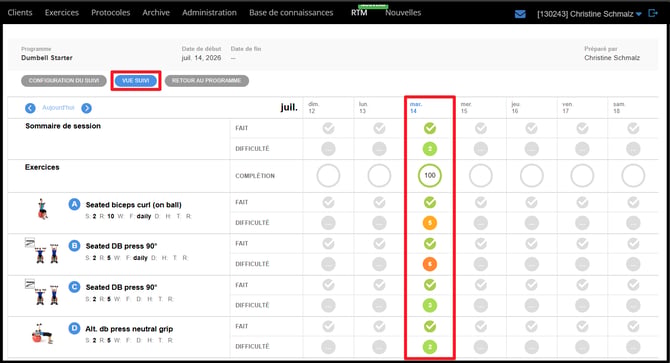670x363 pixels.
Task: Click exercise B letter badge
Action: 74,246
